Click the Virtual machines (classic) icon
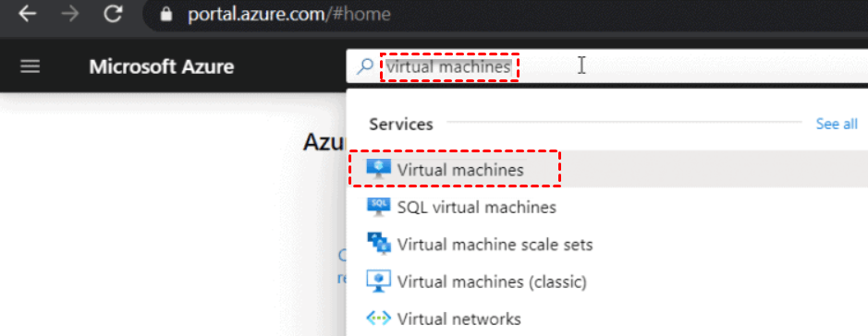The image size is (868, 336). 379,282
